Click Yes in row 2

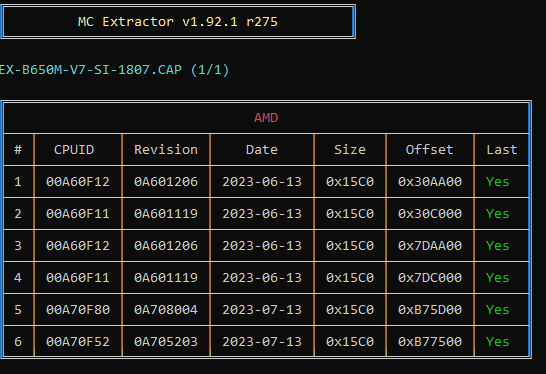tap(498, 214)
